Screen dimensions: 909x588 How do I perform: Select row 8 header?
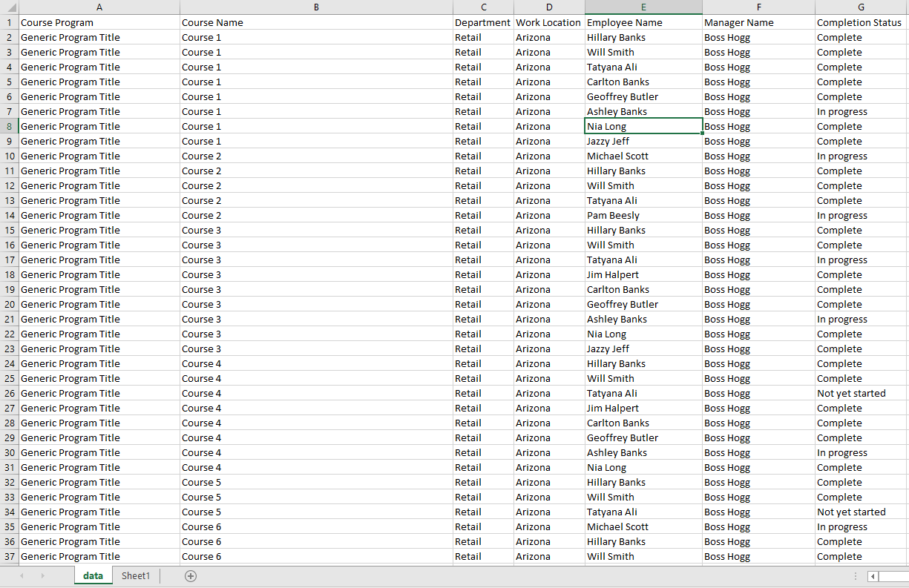9,126
